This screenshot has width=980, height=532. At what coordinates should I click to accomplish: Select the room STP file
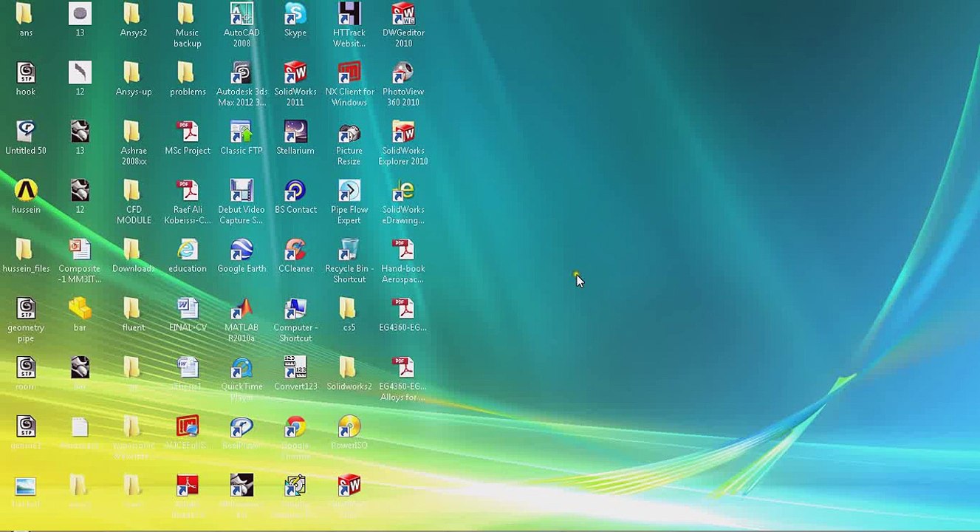pos(26,369)
